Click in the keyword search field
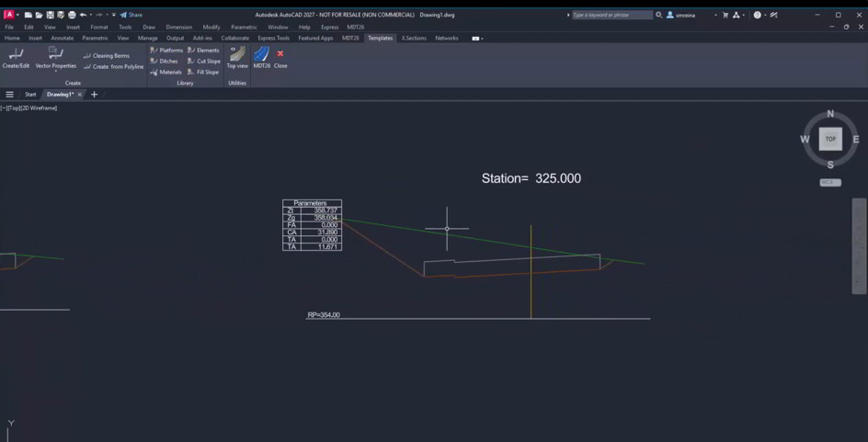 [611, 15]
